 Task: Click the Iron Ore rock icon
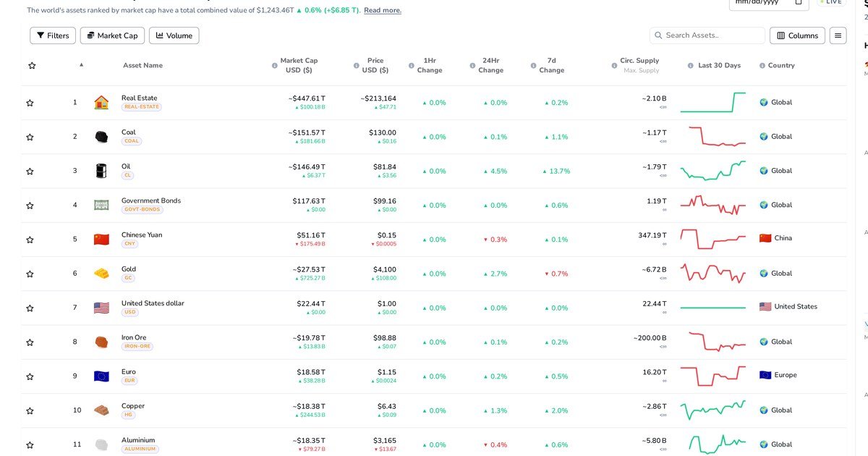pos(101,342)
